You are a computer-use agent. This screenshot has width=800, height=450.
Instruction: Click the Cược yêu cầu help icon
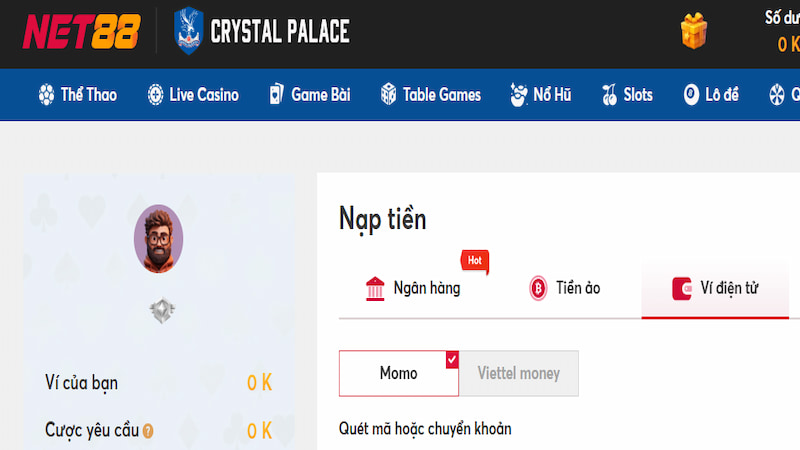[148, 432]
